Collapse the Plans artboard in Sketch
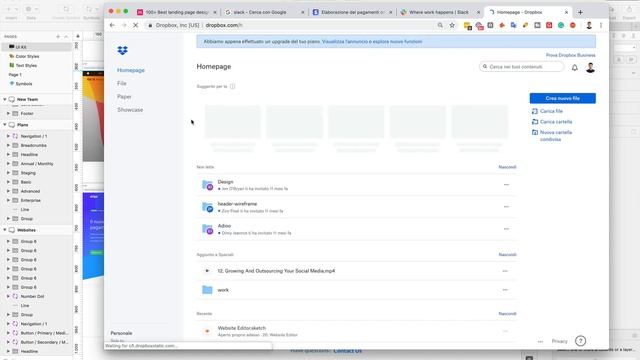Image resolution: width=640 pixels, height=360 pixels. click(5, 125)
